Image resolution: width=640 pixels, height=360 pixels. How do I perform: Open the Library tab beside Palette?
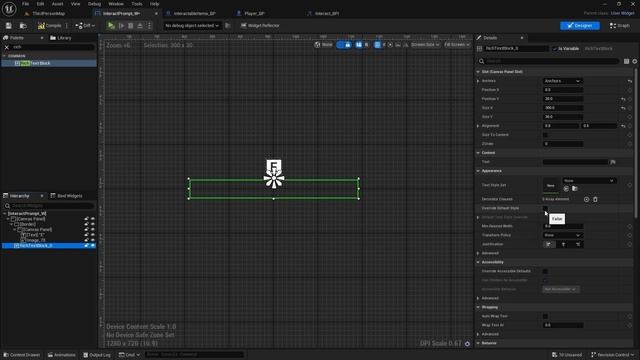click(x=61, y=38)
